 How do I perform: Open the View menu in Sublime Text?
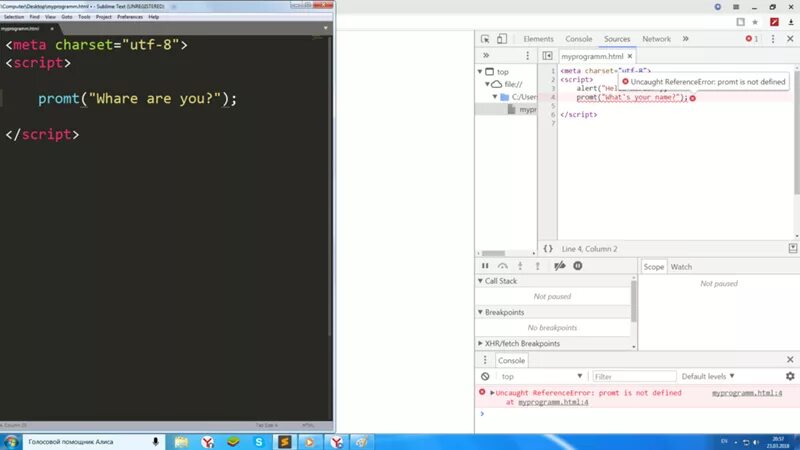(51, 17)
